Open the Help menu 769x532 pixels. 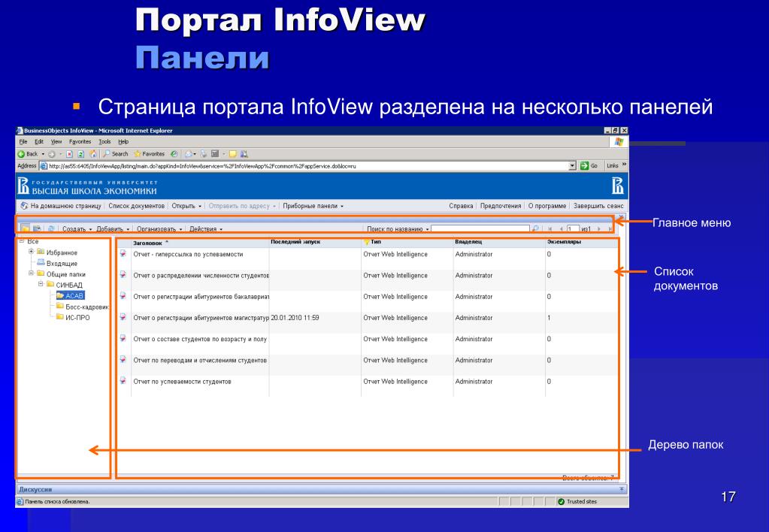123,142
